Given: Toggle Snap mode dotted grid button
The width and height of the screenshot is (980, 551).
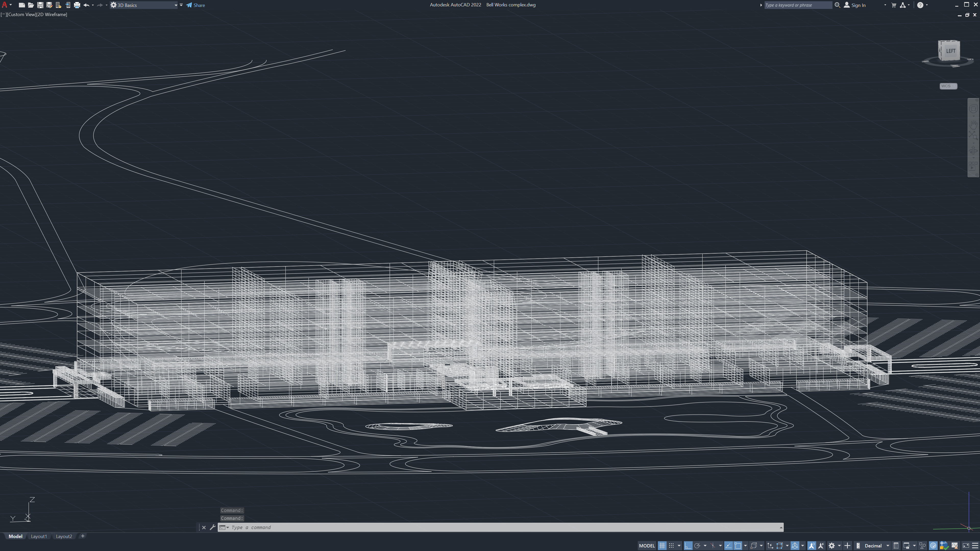Looking at the screenshot, I should coord(671,546).
